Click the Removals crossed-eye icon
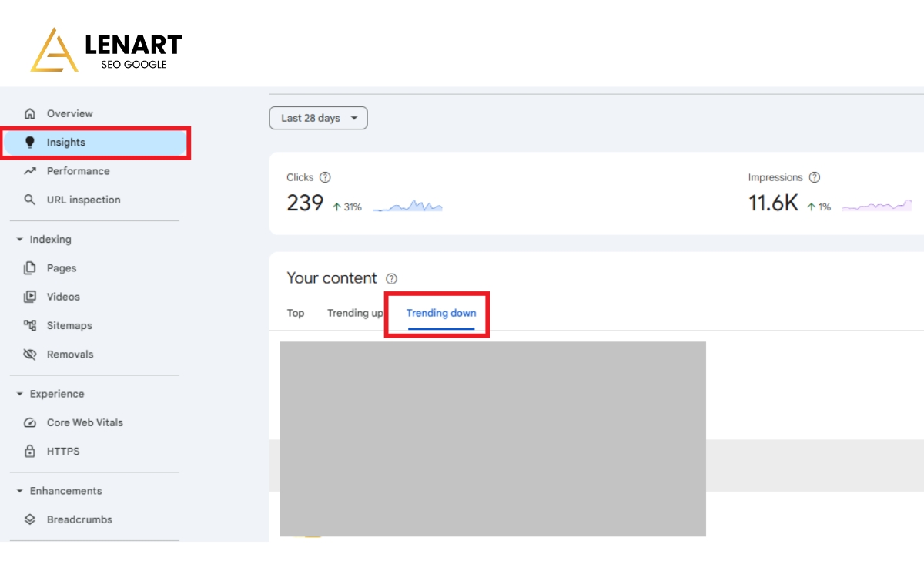 pos(30,355)
